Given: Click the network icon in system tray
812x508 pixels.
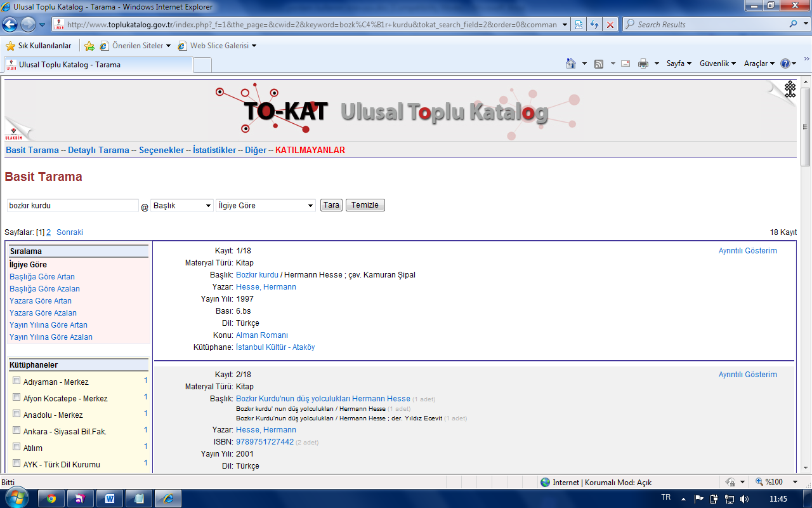Looking at the screenshot, I should click(x=730, y=499).
